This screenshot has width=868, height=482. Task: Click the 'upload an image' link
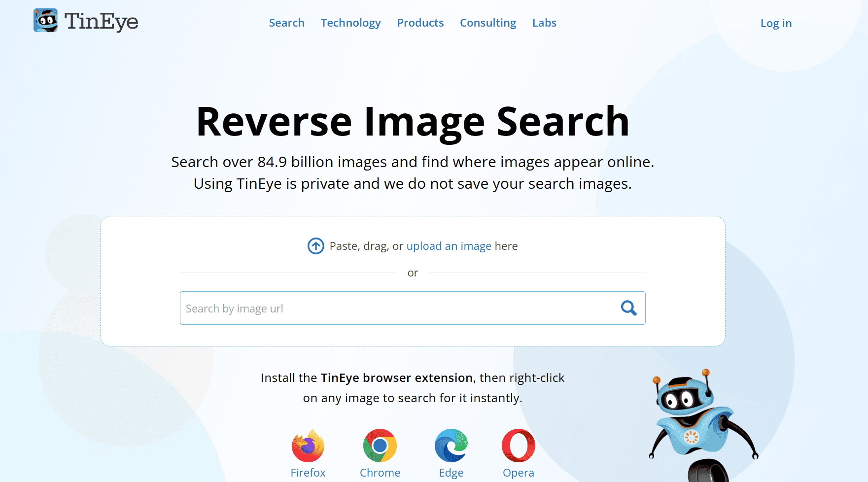449,246
